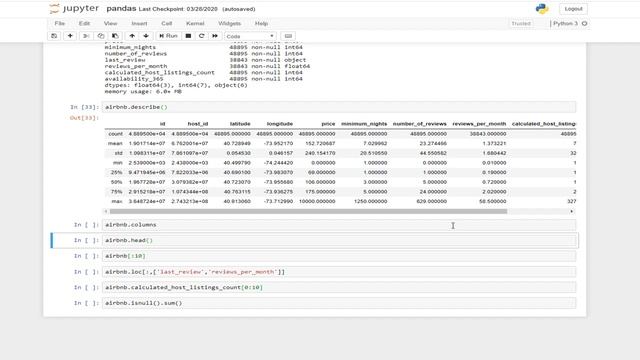Open the Edit menu
The width and height of the screenshot is (640, 360).
pyautogui.click(x=84, y=24)
